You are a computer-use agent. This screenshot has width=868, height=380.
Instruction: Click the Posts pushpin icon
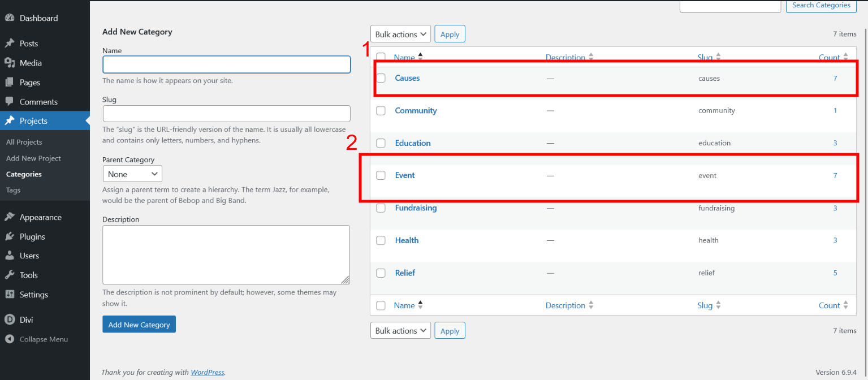[9, 44]
